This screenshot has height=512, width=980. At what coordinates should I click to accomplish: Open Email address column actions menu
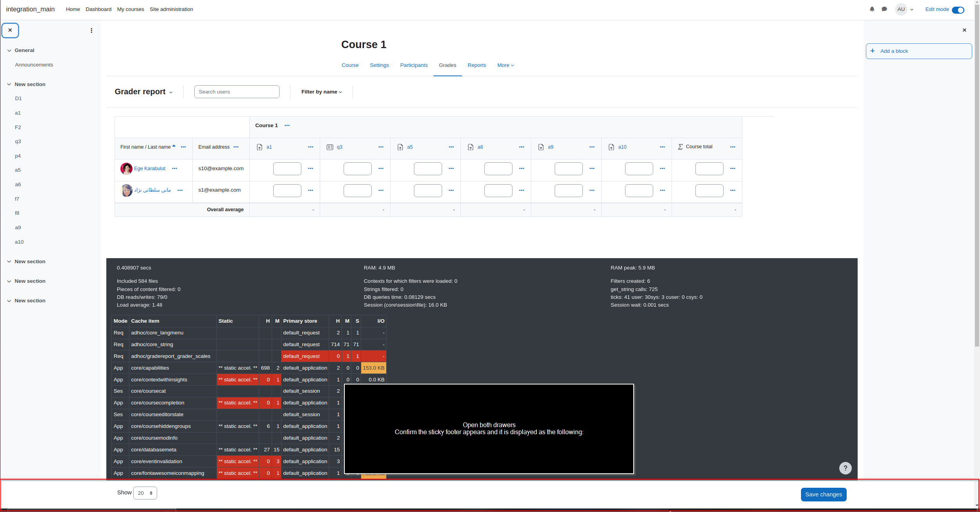click(x=236, y=147)
